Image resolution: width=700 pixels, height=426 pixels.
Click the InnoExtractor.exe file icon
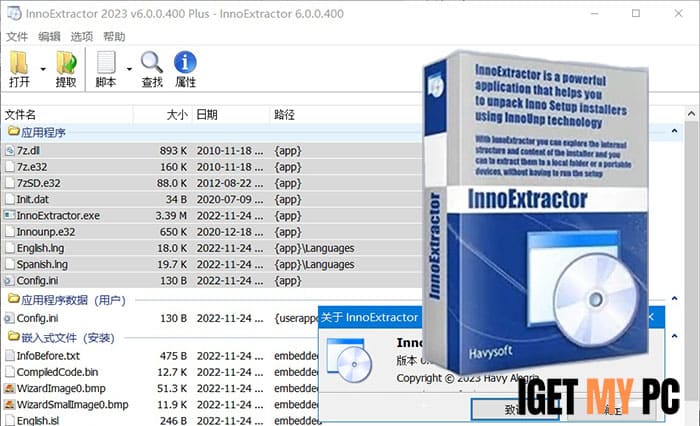point(9,216)
